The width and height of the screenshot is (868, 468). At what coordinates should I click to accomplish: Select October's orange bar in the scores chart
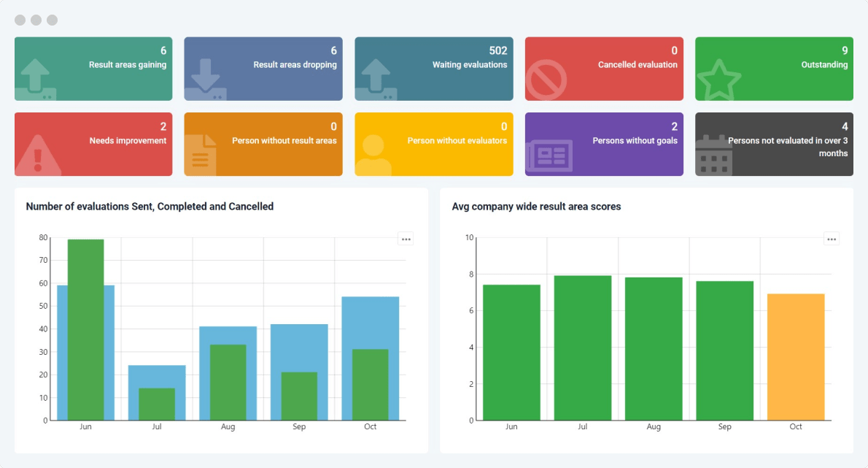click(x=795, y=358)
